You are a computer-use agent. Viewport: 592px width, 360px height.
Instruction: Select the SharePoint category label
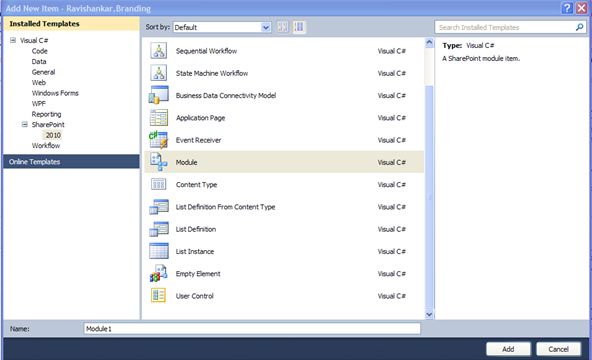point(48,125)
